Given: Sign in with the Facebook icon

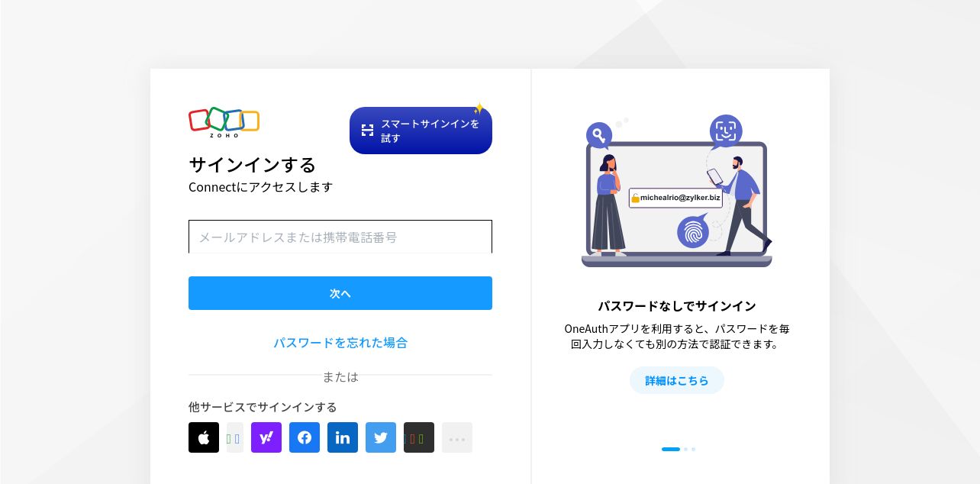Looking at the screenshot, I should tap(305, 437).
